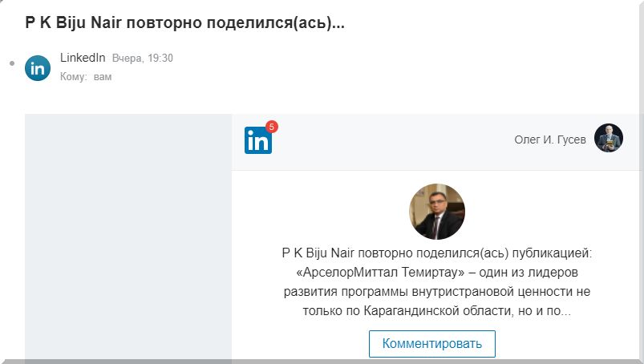Screen dimensions: 644x364
Task: Click the red notification badge showing 5
Action: click(x=272, y=127)
